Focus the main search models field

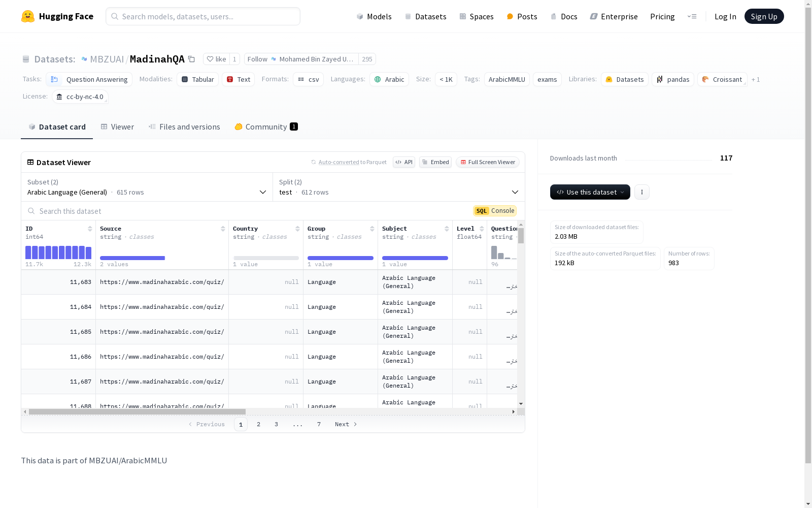pos(203,16)
